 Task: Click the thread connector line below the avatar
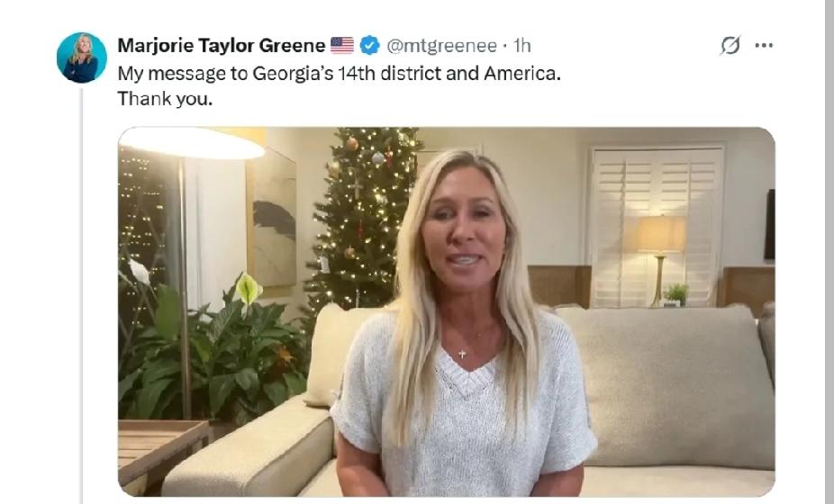[x=82, y=295]
